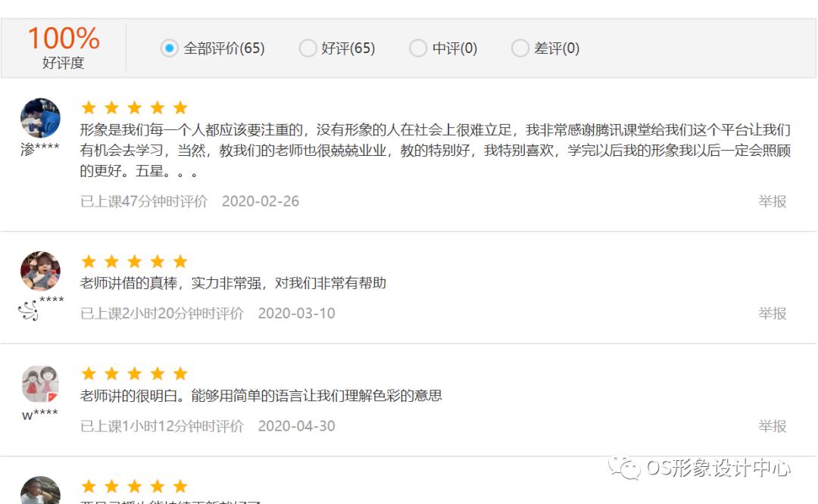Click the 100% 好评度 rating display
Image resolution: width=818 pixels, height=504 pixels.
click(x=63, y=47)
